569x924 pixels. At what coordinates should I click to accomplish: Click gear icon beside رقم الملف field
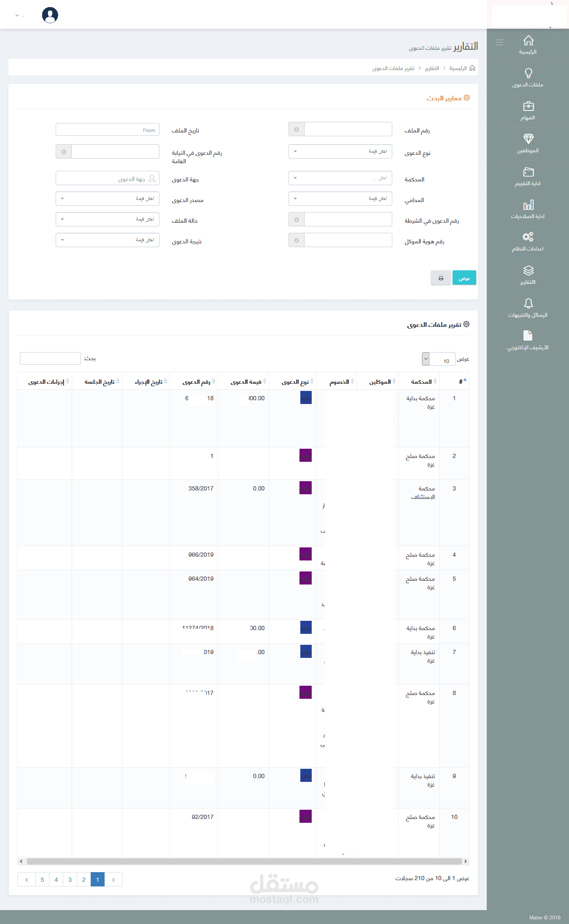(x=297, y=129)
